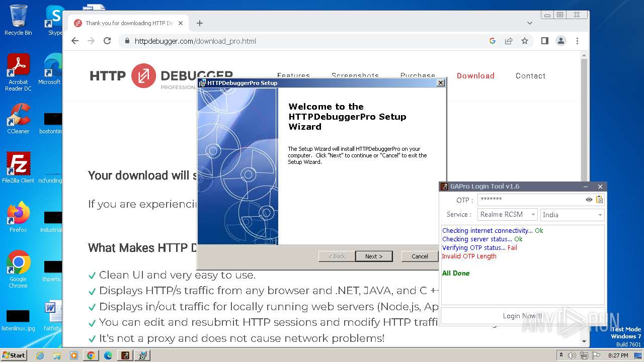Image resolution: width=644 pixels, height=362 pixels.
Task: Open Chrome side panel icon
Action: point(544,41)
